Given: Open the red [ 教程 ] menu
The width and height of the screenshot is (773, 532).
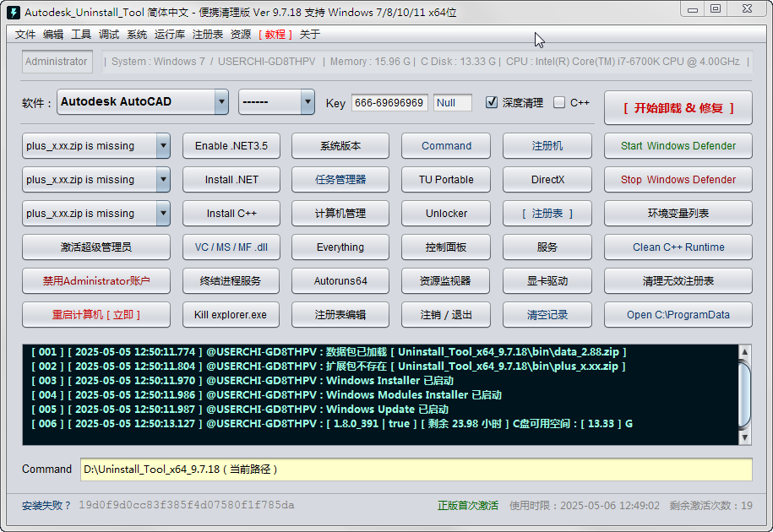Looking at the screenshot, I should coord(275,34).
